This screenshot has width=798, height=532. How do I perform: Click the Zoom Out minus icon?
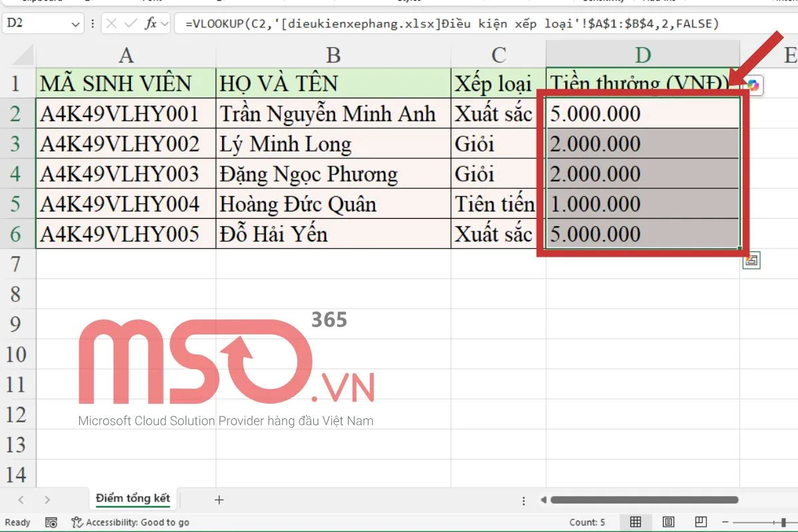tap(725, 522)
